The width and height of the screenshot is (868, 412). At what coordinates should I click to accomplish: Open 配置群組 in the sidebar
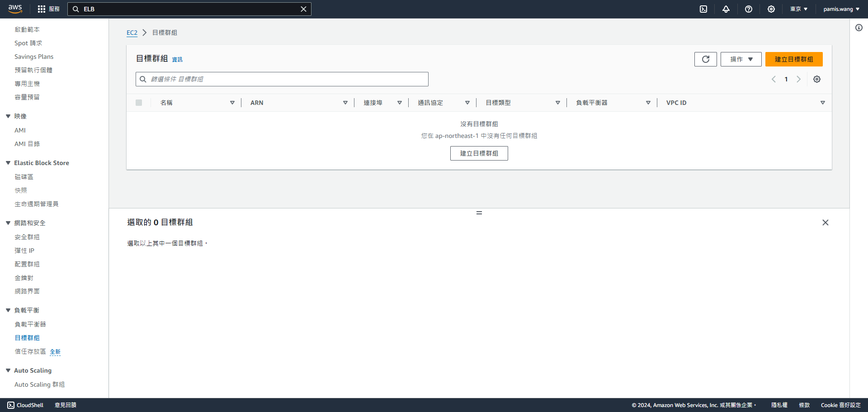(27, 264)
